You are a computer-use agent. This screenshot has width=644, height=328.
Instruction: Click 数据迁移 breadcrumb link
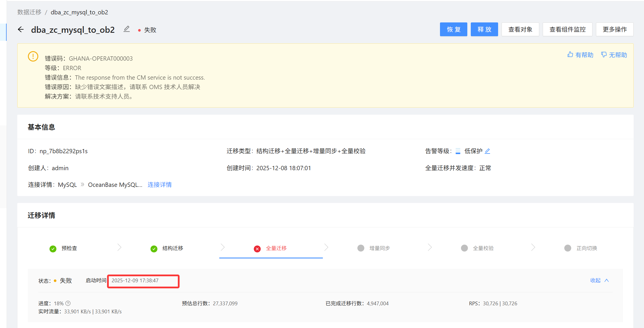[29, 12]
